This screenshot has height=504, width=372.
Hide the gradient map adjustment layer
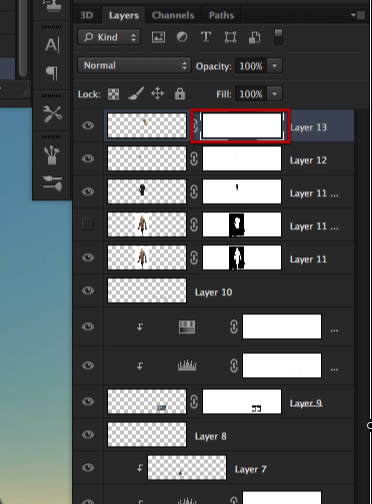click(88, 326)
